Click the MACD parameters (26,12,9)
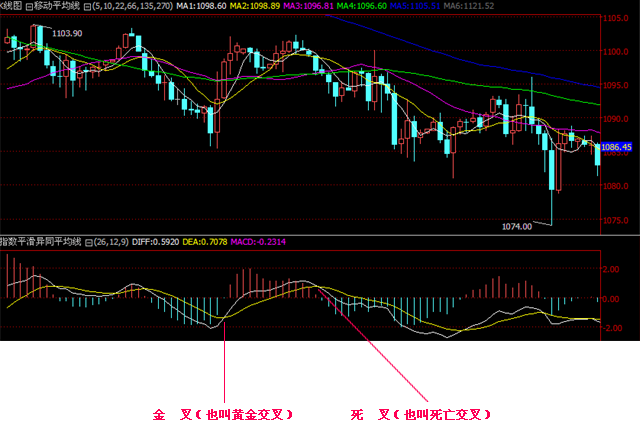Image resolution: width=640 pixels, height=446 pixels. 115,242
